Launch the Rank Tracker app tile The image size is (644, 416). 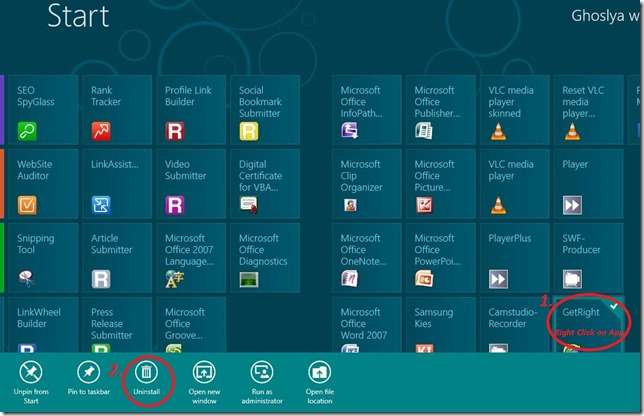pyautogui.click(x=117, y=110)
